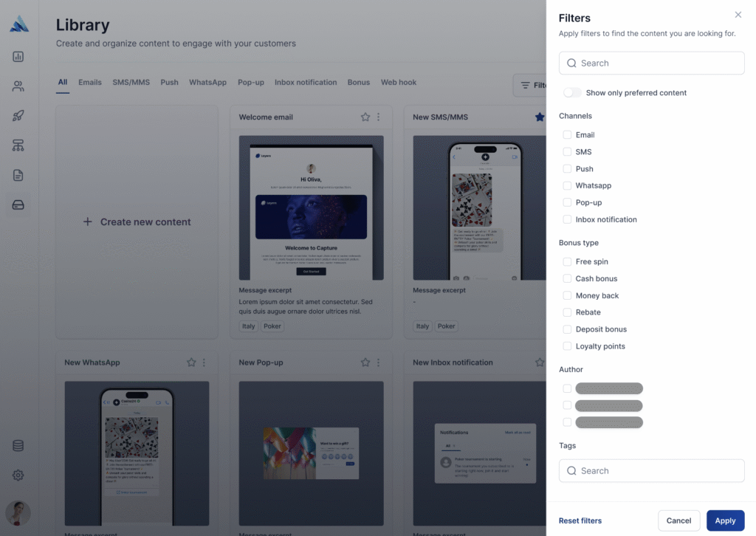The height and width of the screenshot is (536, 756).
Task: Check the Email channel checkbox
Action: coord(567,134)
